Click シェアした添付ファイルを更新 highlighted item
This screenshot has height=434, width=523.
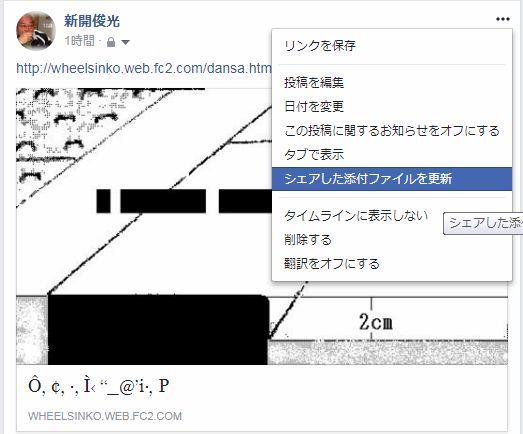click(x=392, y=179)
